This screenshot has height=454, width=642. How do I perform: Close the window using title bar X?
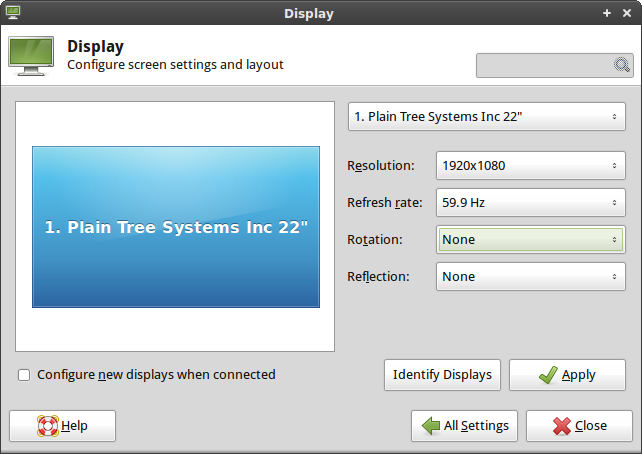(627, 13)
